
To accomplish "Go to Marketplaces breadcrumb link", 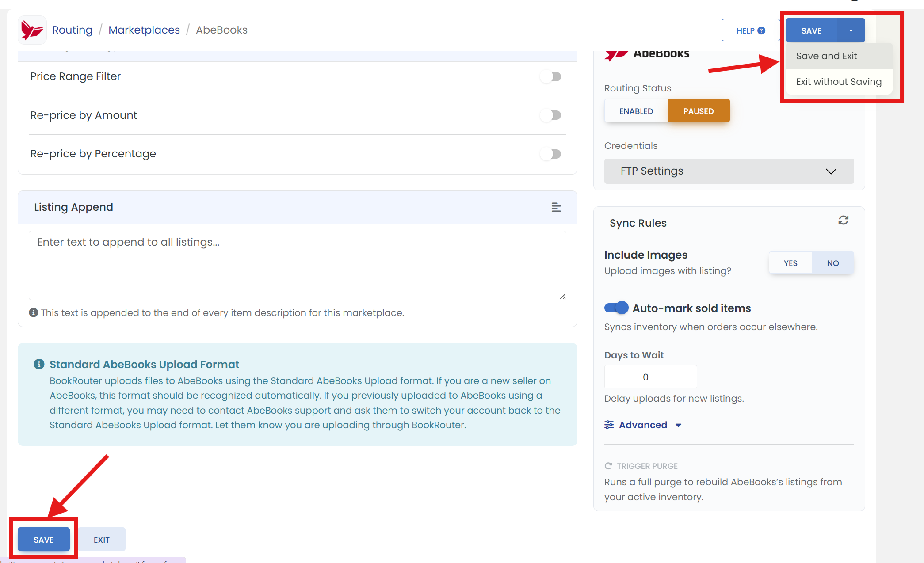I will [144, 30].
